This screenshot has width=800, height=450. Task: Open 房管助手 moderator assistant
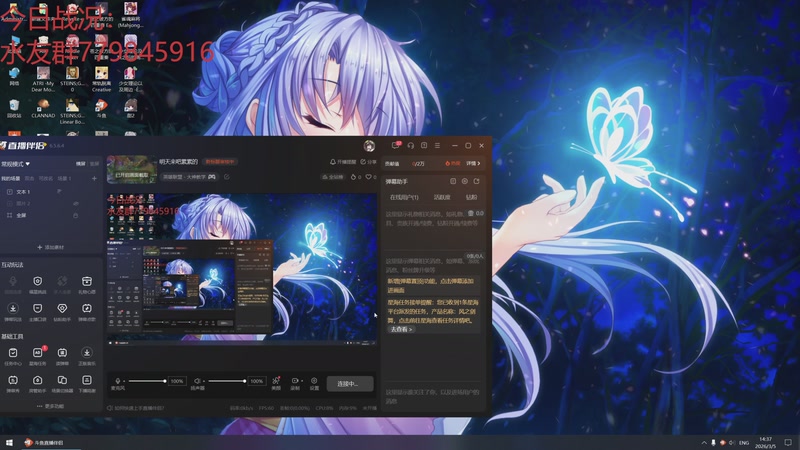point(37,384)
